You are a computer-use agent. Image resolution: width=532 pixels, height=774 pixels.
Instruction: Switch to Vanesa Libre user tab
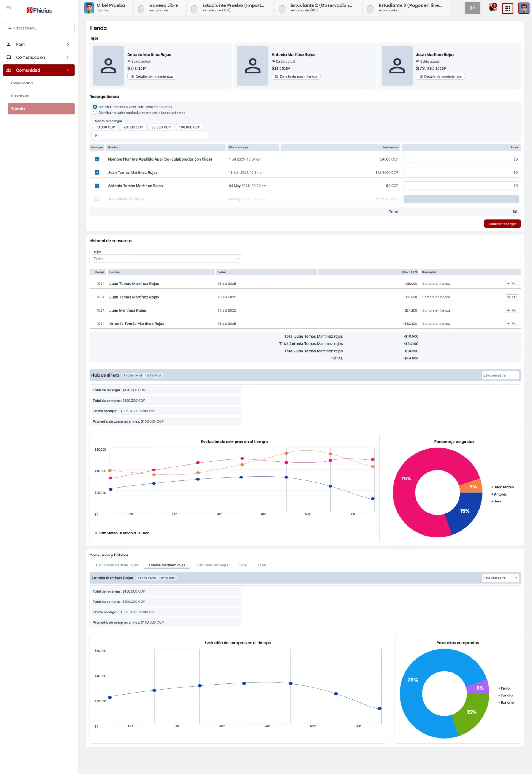tap(160, 8)
